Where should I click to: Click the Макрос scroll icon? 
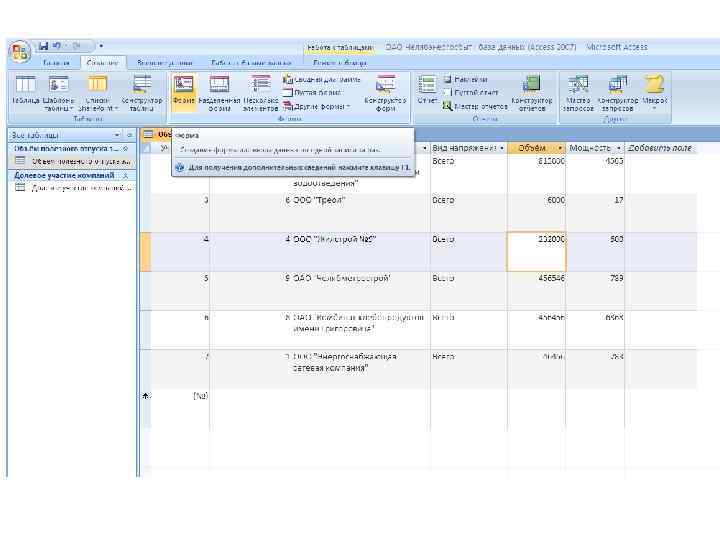[654, 85]
